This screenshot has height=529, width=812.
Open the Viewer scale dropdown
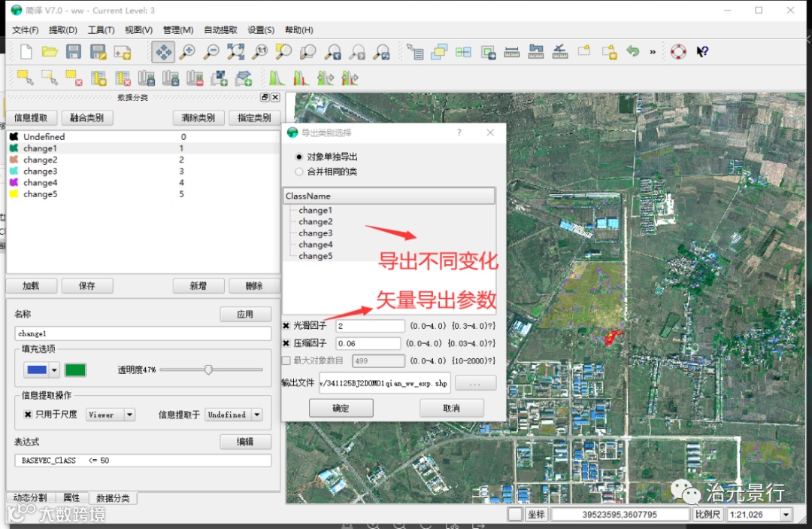coord(129,415)
